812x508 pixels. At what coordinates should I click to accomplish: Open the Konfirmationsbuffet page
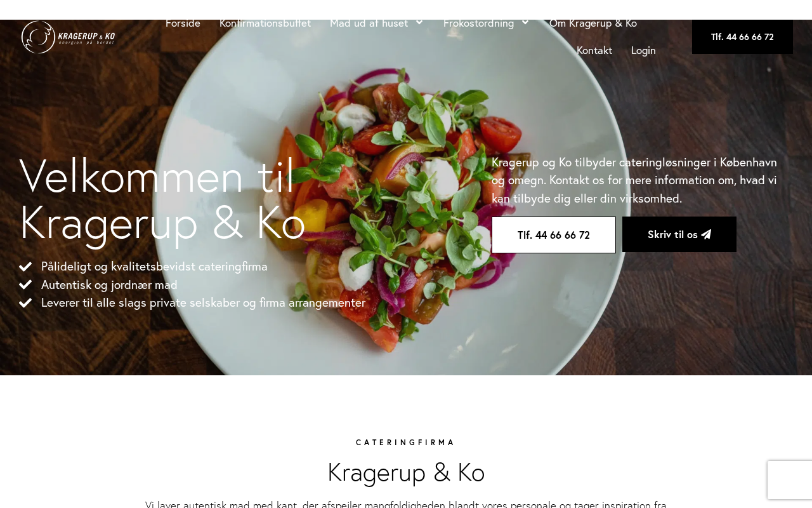265,23
